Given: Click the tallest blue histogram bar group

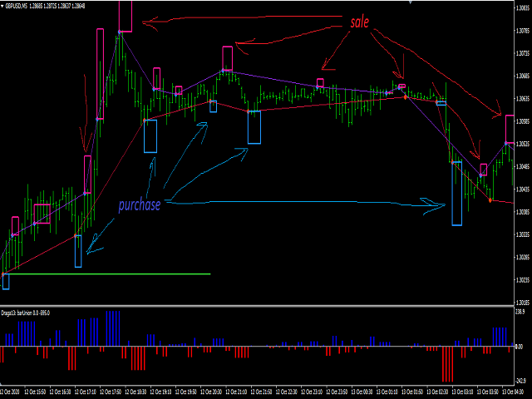Looking at the screenshot, I should coord(113,328).
